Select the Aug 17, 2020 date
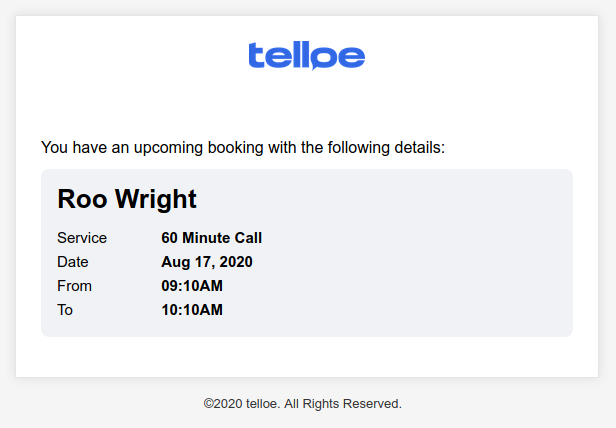This screenshot has width=616, height=428. [x=207, y=262]
